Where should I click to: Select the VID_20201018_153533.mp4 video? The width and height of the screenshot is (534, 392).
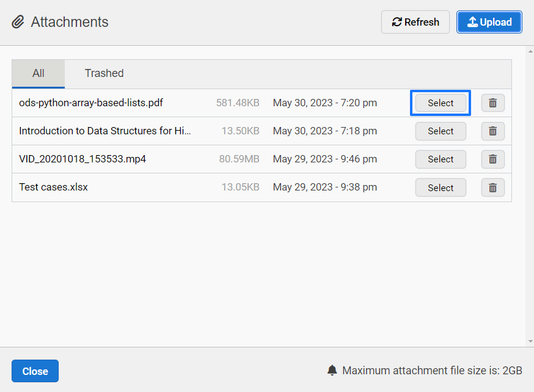point(441,159)
